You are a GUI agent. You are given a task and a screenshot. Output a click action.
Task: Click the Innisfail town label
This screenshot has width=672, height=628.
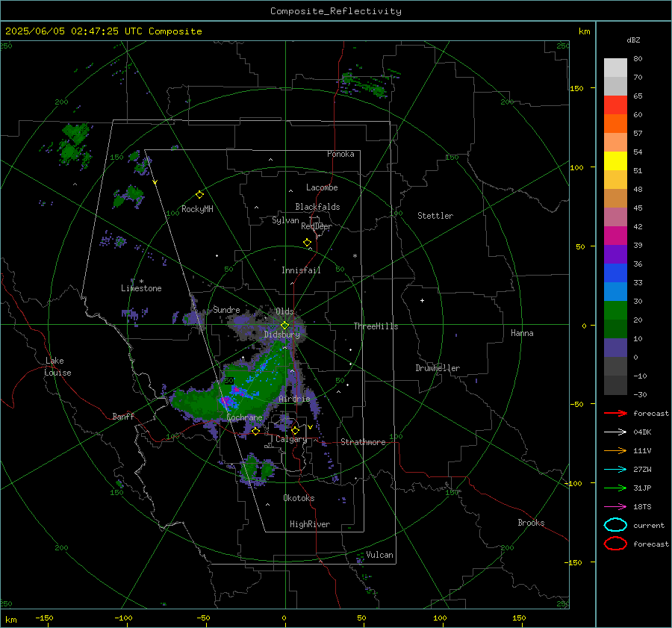pyautogui.click(x=301, y=270)
